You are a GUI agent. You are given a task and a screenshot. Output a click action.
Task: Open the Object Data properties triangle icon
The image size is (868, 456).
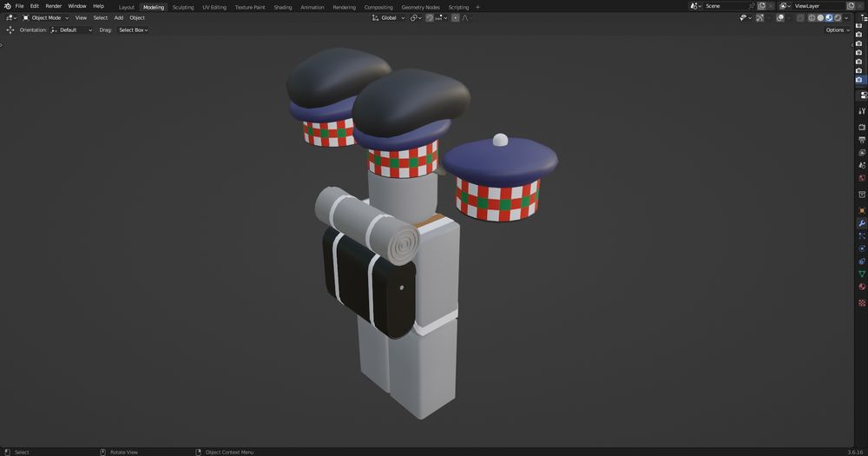coord(862,274)
